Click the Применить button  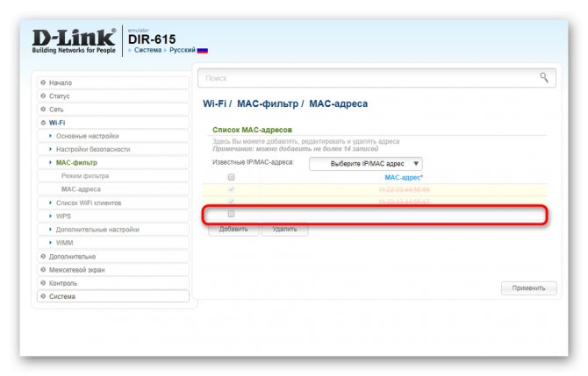[528, 288]
